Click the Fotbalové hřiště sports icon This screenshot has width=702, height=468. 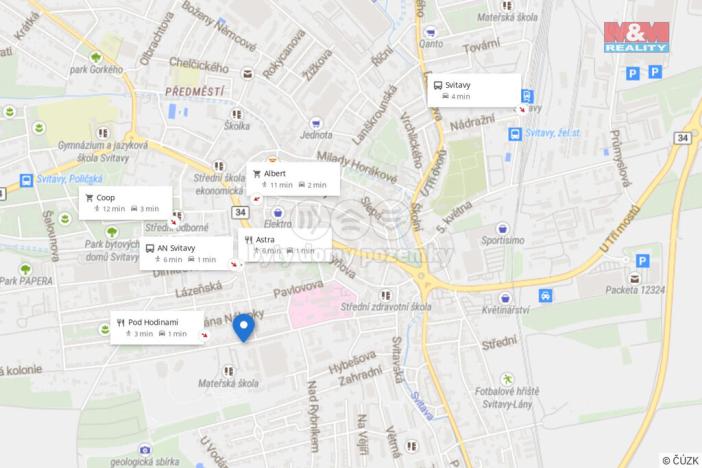click(x=507, y=379)
